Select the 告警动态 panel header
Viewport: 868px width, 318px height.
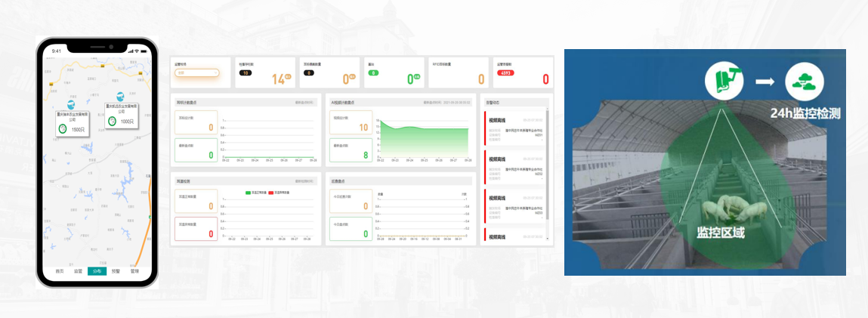click(x=516, y=103)
